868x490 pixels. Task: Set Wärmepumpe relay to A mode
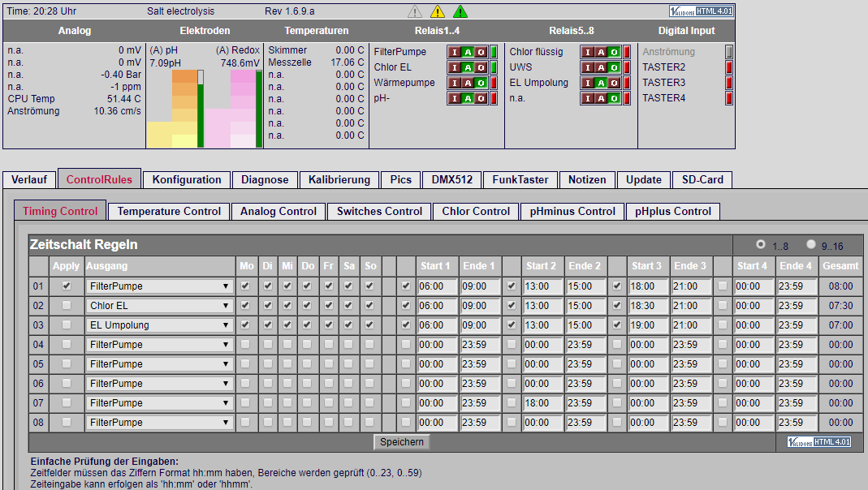click(x=468, y=83)
